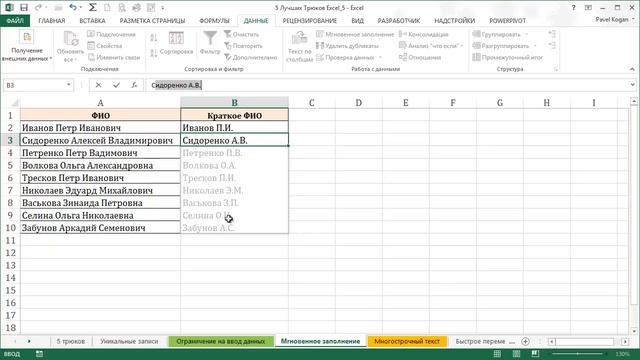Collapse the ribbon with chevron
This screenshot has width=640, height=360.
point(632,69)
